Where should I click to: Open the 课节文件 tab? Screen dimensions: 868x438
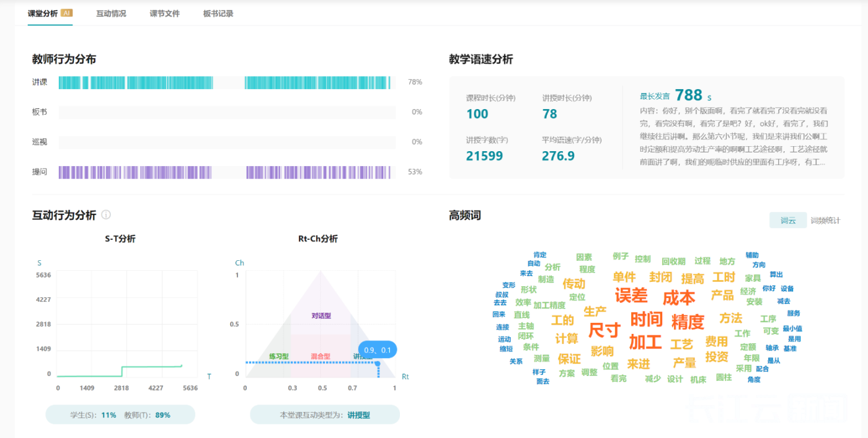[x=164, y=14]
